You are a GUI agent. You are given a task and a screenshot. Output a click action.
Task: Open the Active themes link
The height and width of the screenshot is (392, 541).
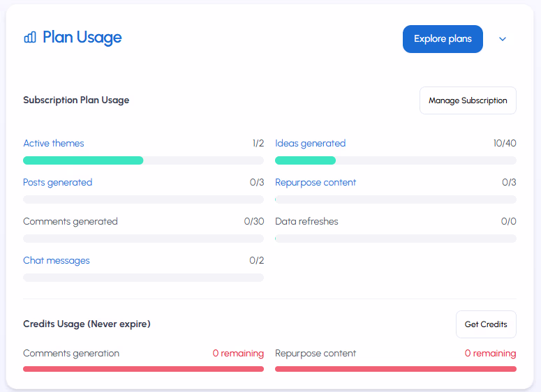54,143
